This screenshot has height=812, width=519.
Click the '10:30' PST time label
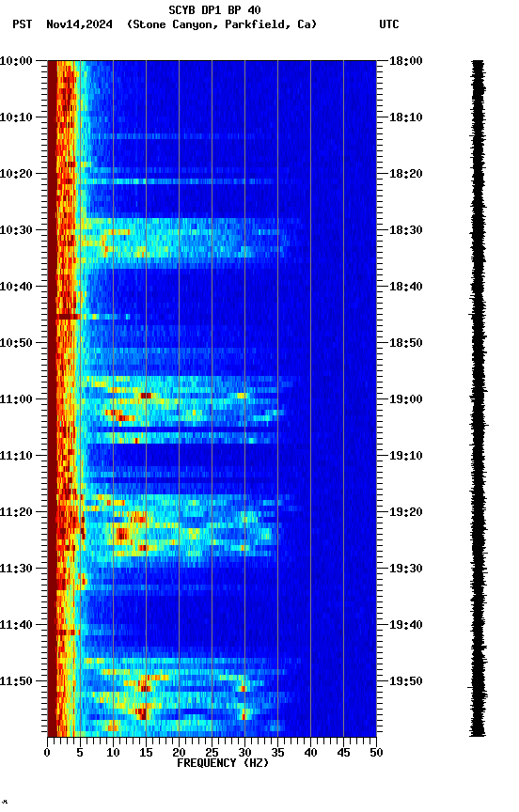pos(16,230)
